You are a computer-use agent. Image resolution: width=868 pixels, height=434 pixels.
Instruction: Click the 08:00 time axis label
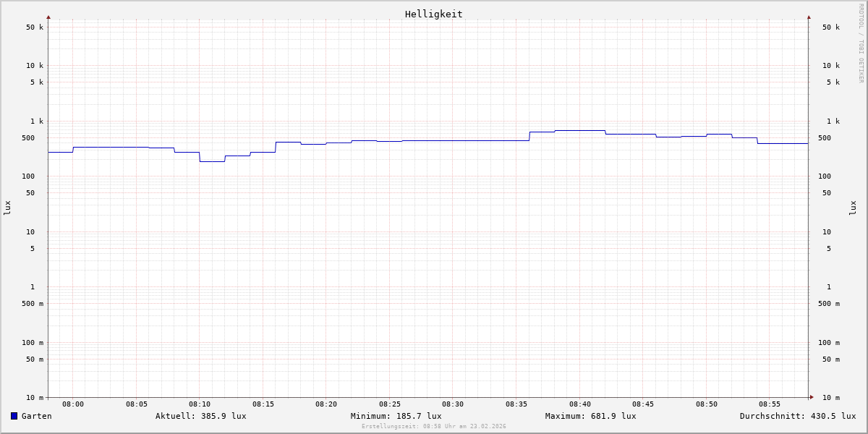pyautogui.click(x=73, y=404)
